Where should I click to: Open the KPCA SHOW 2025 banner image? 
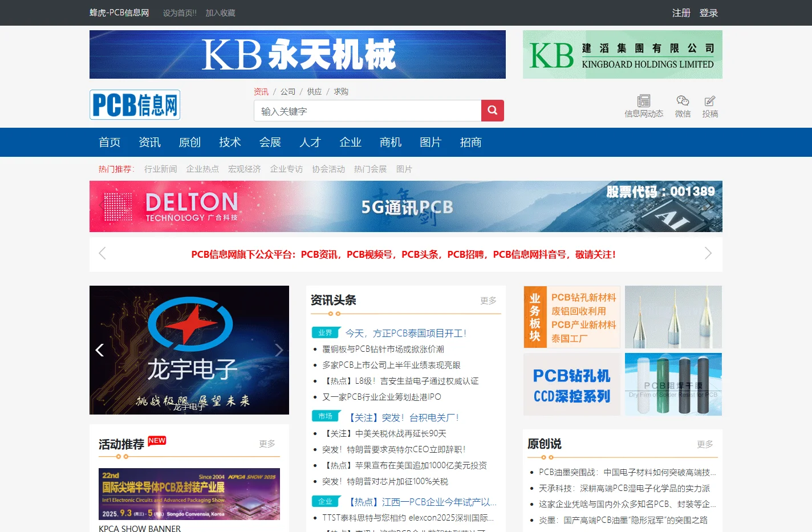189,494
